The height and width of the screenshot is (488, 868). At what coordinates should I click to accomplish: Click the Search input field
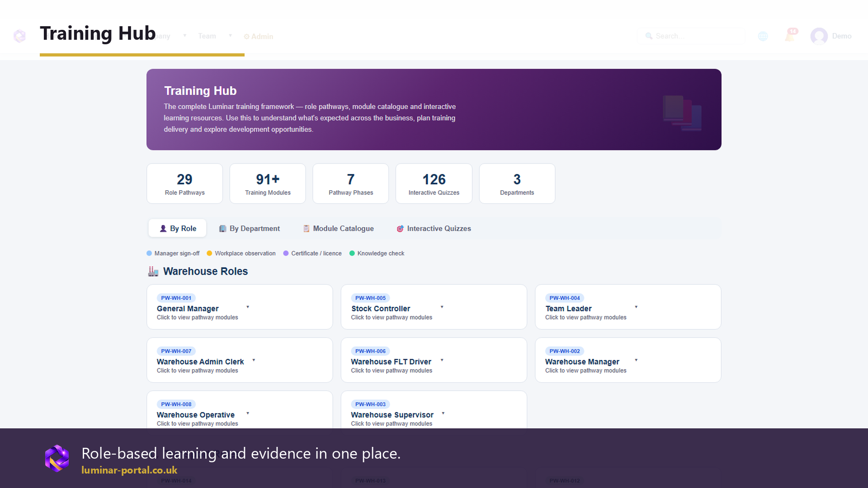(691, 36)
